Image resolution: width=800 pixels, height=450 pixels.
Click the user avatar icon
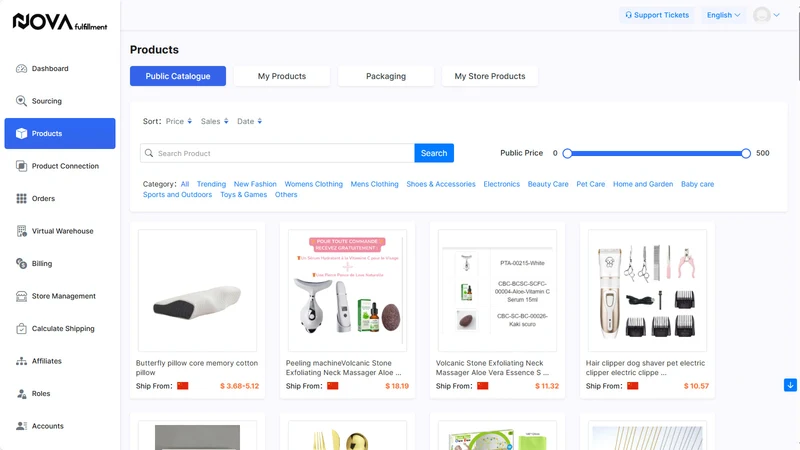[x=762, y=15]
